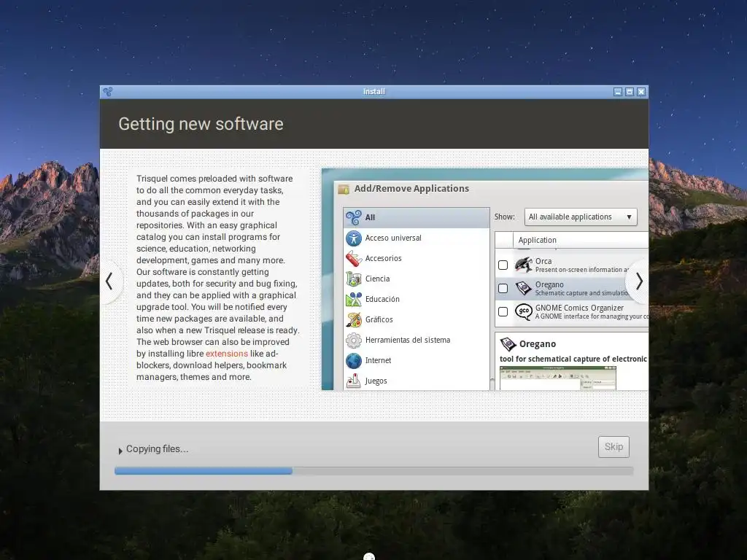Image resolution: width=747 pixels, height=560 pixels.
Task: Click the Internet globe icon
Action: click(x=354, y=361)
